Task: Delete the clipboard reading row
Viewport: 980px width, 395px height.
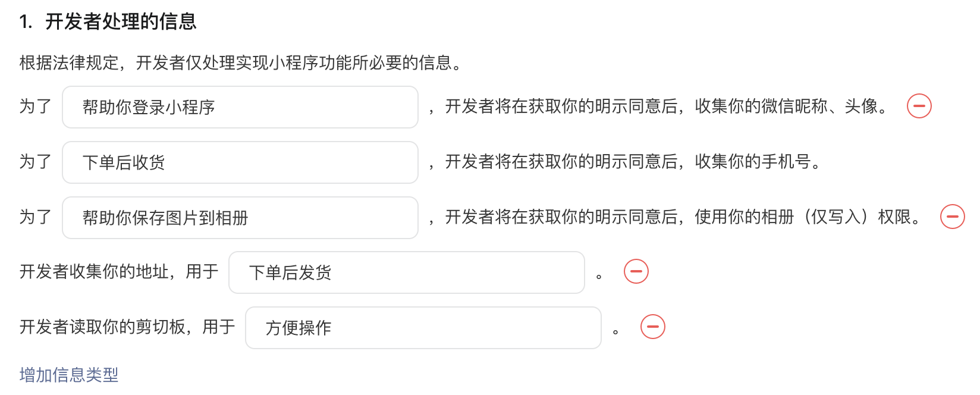Action: (652, 327)
